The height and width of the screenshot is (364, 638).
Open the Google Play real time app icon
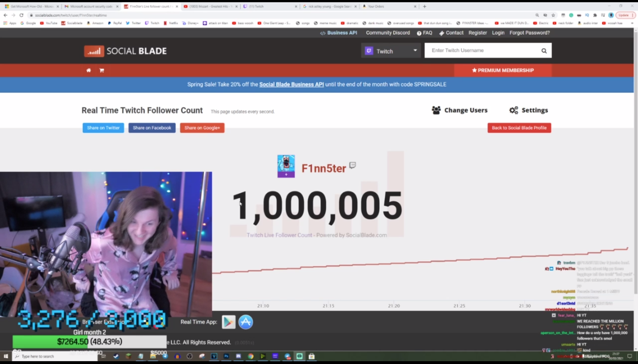tap(229, 322)
